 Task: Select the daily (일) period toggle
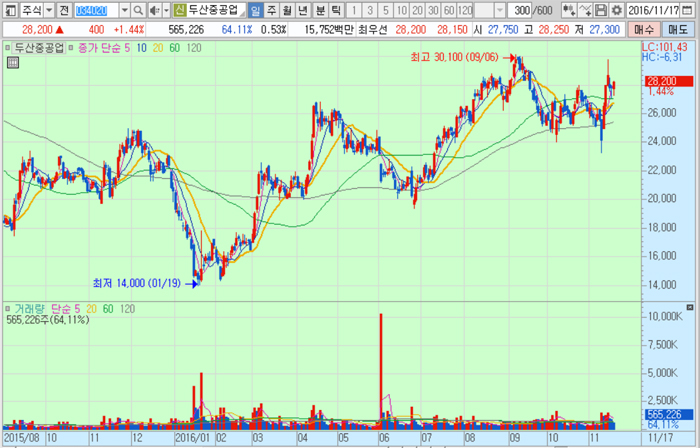(x=256, y=9)
